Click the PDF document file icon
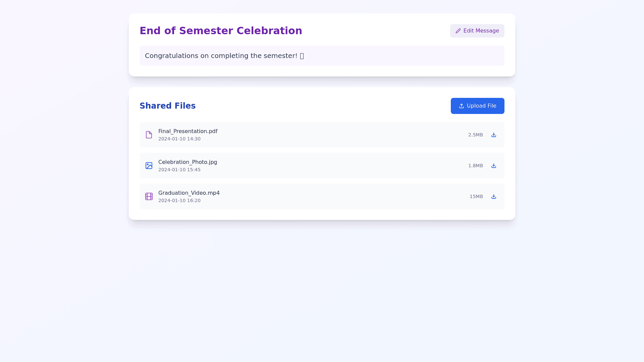 149,135
